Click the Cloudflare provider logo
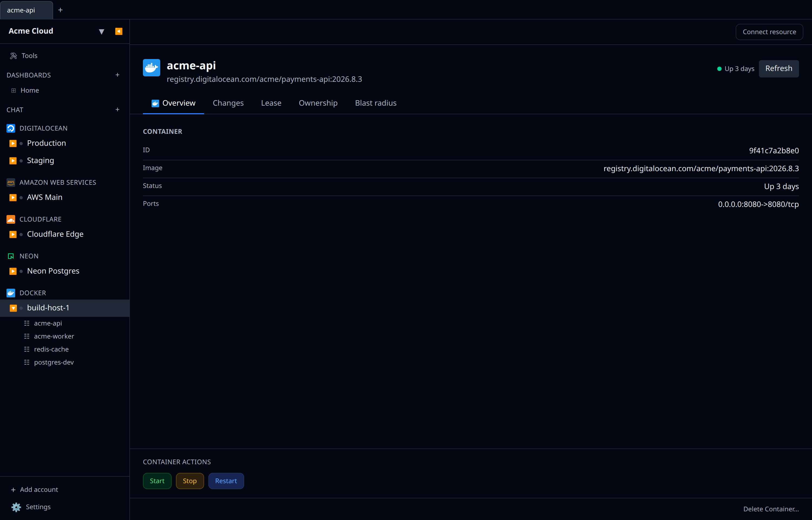 [11, 219]
